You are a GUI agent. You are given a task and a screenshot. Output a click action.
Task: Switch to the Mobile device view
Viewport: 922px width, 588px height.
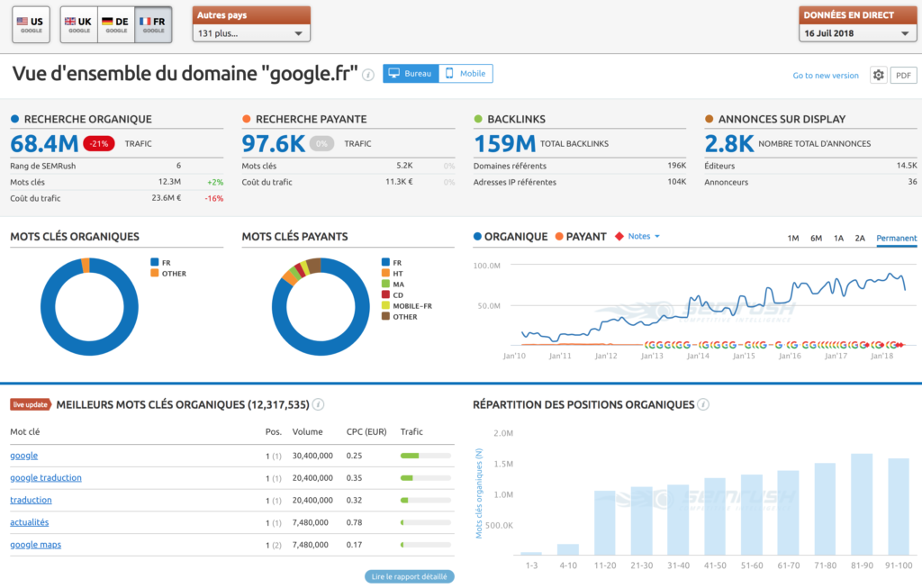[466, 74]
